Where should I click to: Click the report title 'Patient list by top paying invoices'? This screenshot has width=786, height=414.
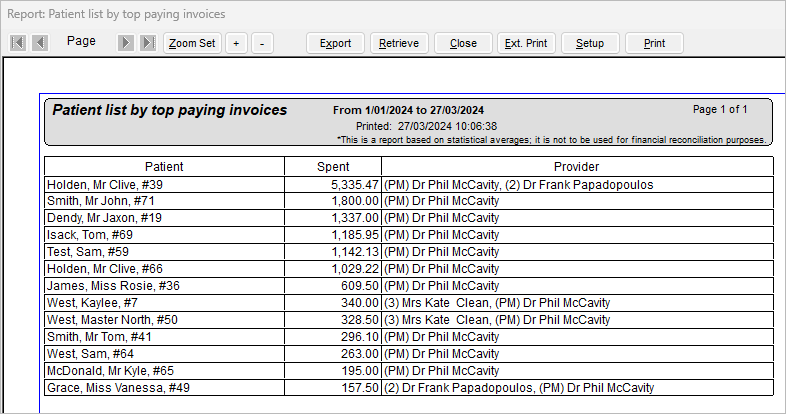(170, 110)
